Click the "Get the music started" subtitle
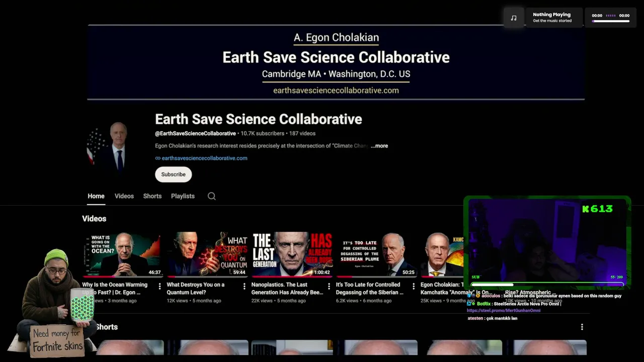This screenshot has height=362, width=644. tap(552, 21)
